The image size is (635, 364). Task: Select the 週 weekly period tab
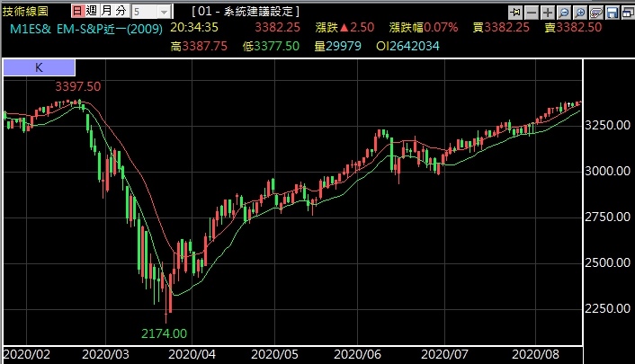[x=92, y=11]
